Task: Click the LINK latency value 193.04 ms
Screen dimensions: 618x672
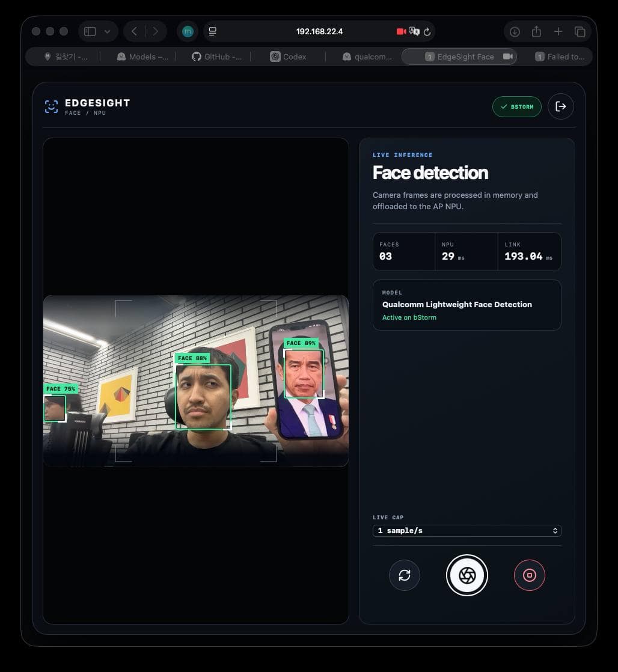Action: point(528,256)
